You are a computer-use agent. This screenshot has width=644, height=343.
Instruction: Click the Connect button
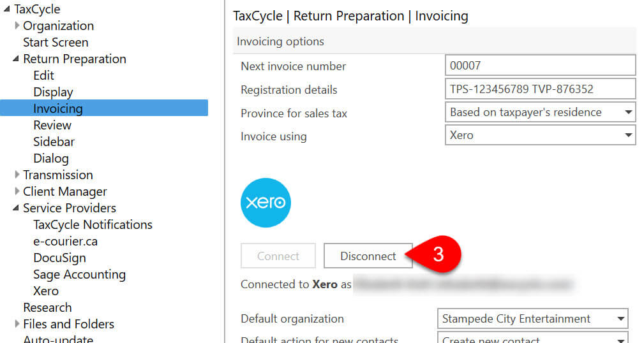278,256
